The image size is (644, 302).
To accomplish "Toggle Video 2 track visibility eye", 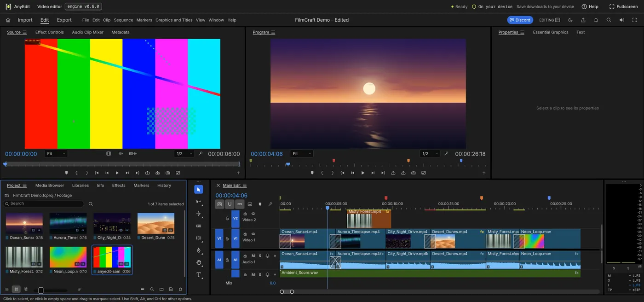I will (x=253, y=214).
